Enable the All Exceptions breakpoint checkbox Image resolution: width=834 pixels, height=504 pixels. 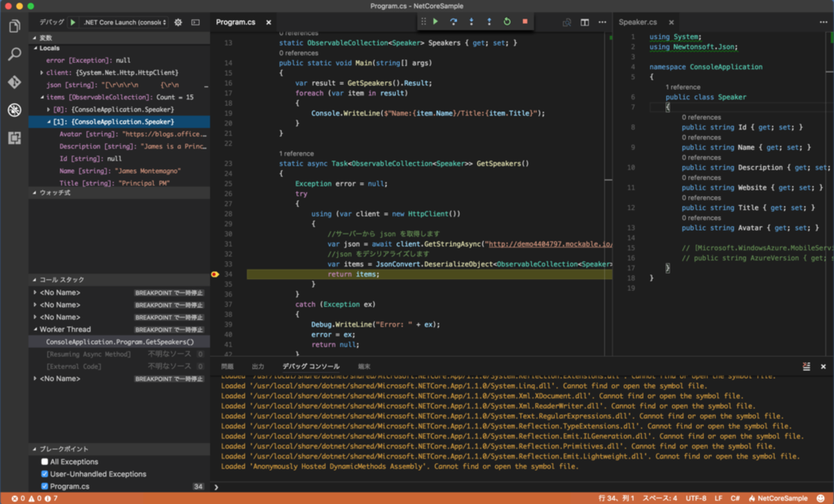pos(45,462)
